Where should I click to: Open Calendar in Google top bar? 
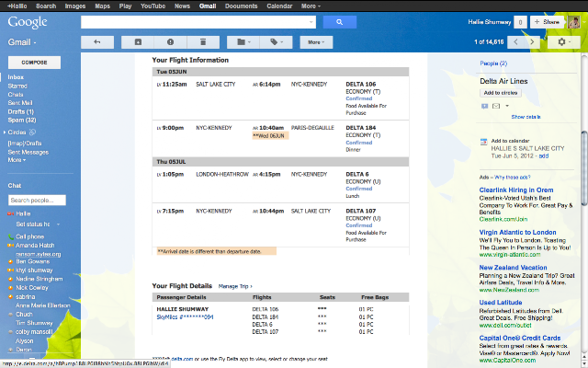tap(279, 6)
